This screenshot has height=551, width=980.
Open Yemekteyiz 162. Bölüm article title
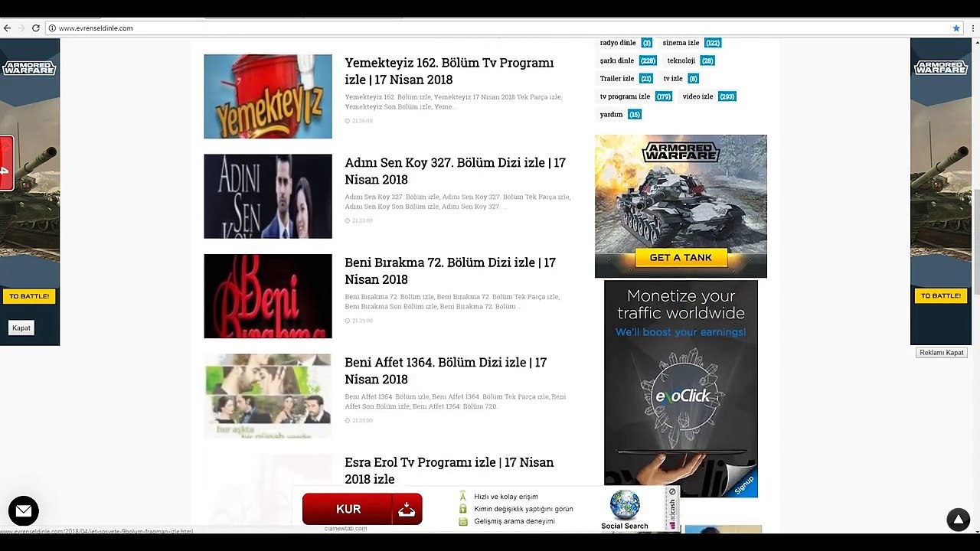click(x=449, y=71)
